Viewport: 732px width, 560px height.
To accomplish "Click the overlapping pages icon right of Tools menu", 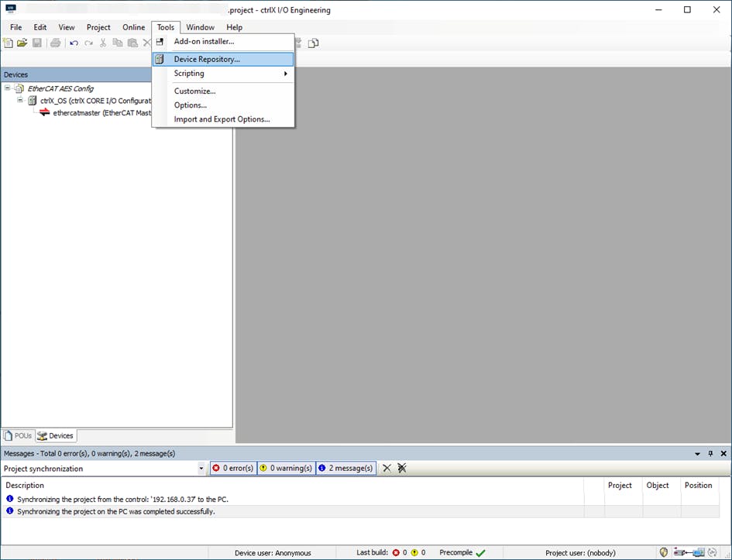I will [x=314, y=43].
